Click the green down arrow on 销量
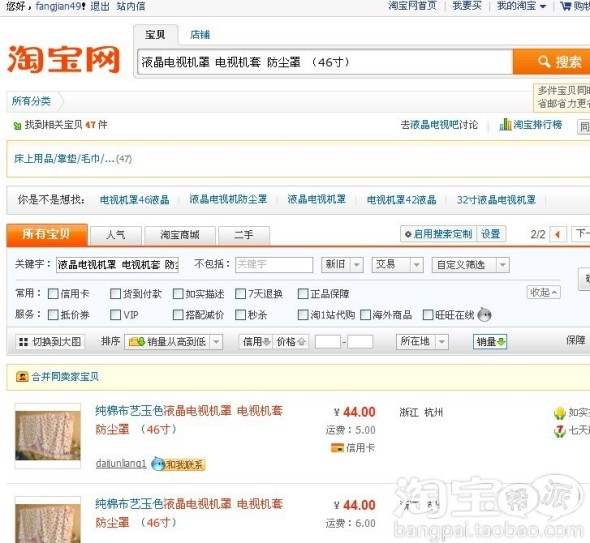This screenshot has width=590, height=543. (501, 342)
